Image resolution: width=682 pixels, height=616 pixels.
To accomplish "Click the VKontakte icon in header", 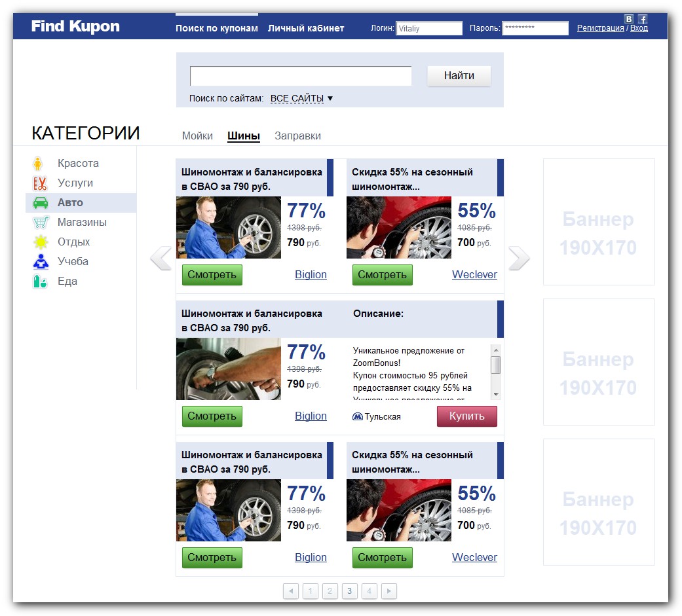I will point(628,19).
